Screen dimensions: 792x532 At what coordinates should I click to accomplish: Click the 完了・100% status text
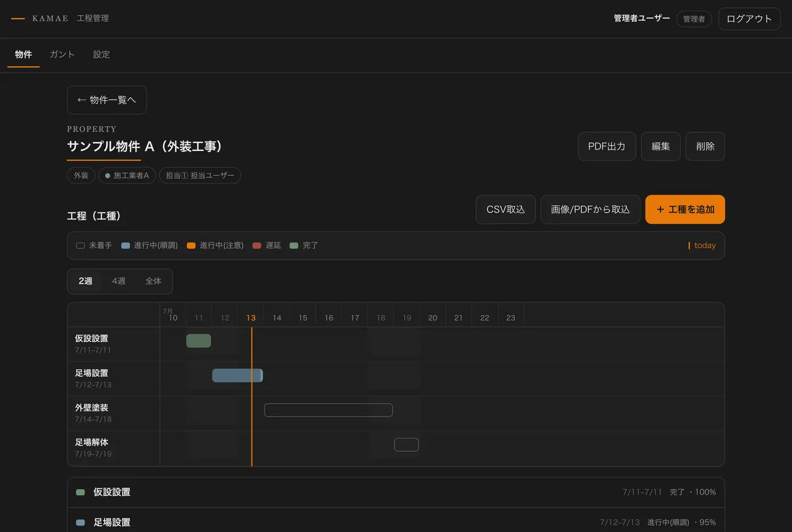(x=693, y=492)
